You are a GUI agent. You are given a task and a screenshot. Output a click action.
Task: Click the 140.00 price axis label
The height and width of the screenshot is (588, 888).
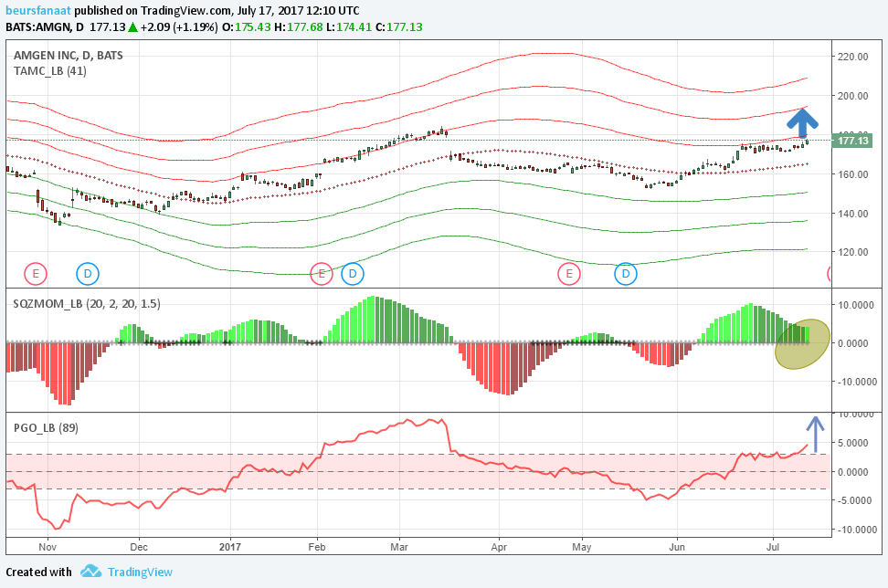click(x=853, y=214)
